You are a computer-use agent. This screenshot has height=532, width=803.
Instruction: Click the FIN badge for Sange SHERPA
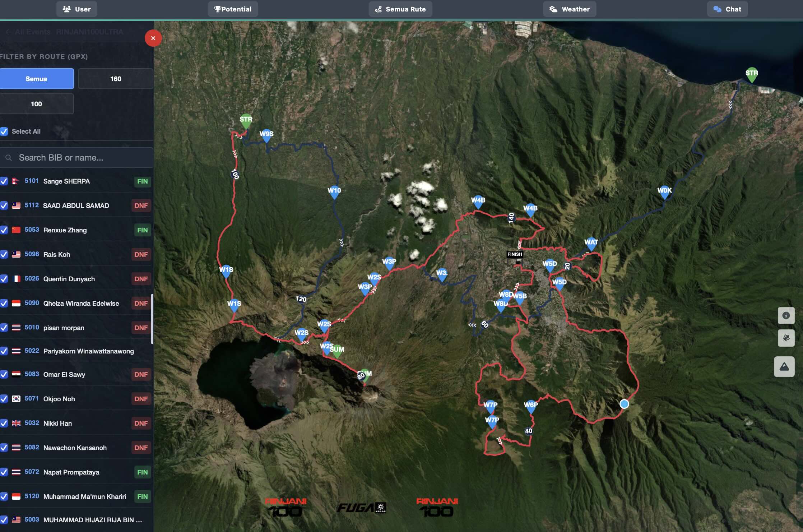tap(142, 181)
